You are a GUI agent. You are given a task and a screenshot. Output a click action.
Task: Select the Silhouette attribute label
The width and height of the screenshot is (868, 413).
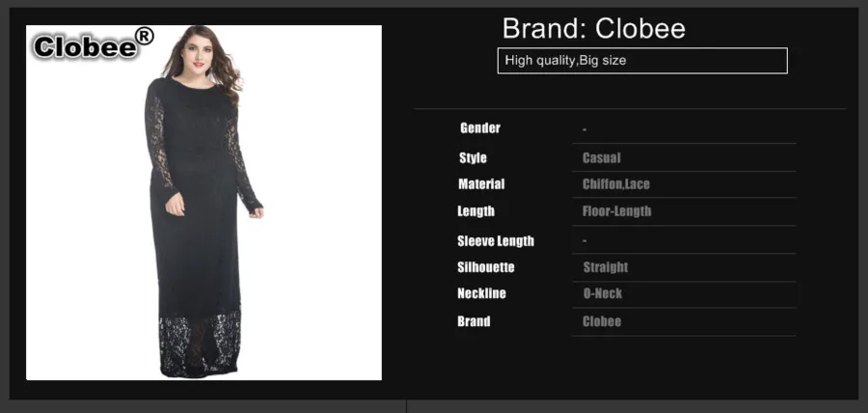coord(485,267)
